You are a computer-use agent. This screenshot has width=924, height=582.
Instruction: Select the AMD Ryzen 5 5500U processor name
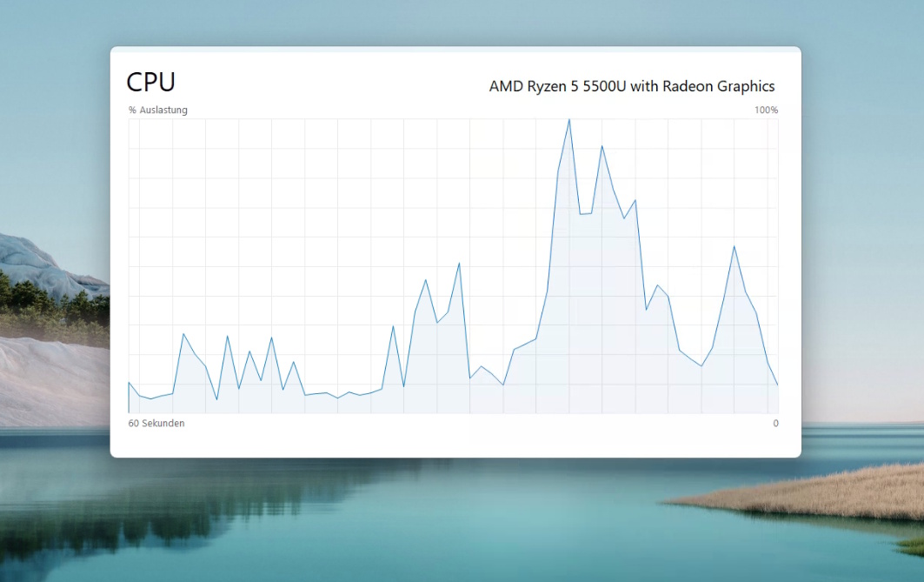(x=631, y=86)
